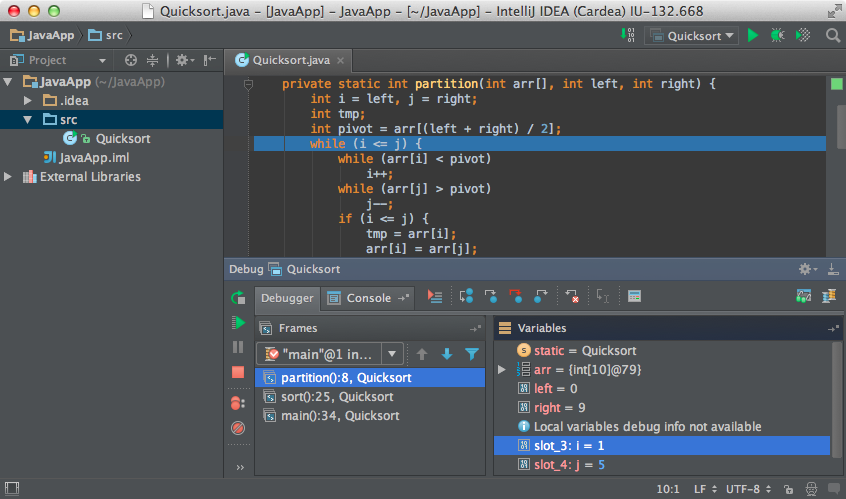Image resolution: width=846 pixels, height=499 pixels.
Task: Select static = Quicksort variable
Action: pos(662,351)
